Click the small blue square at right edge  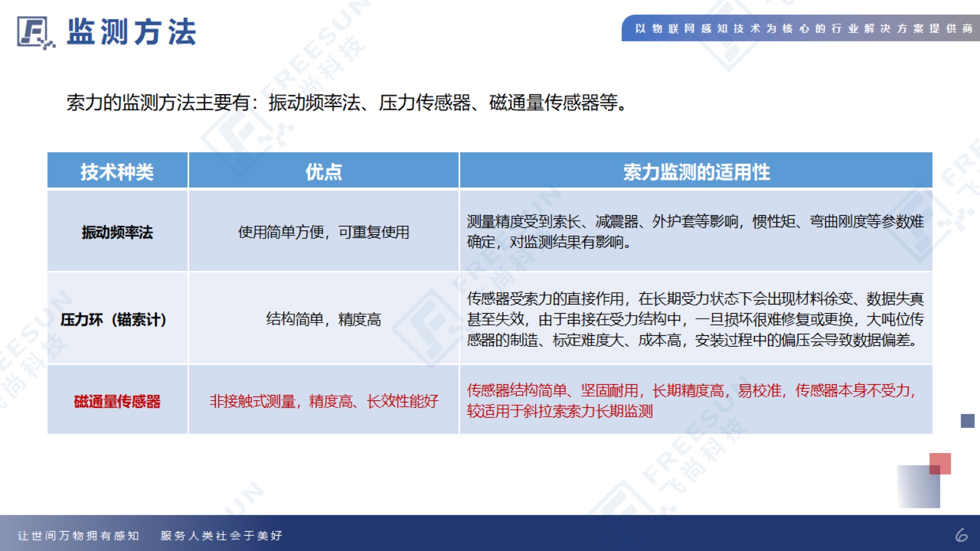point(967,420)
